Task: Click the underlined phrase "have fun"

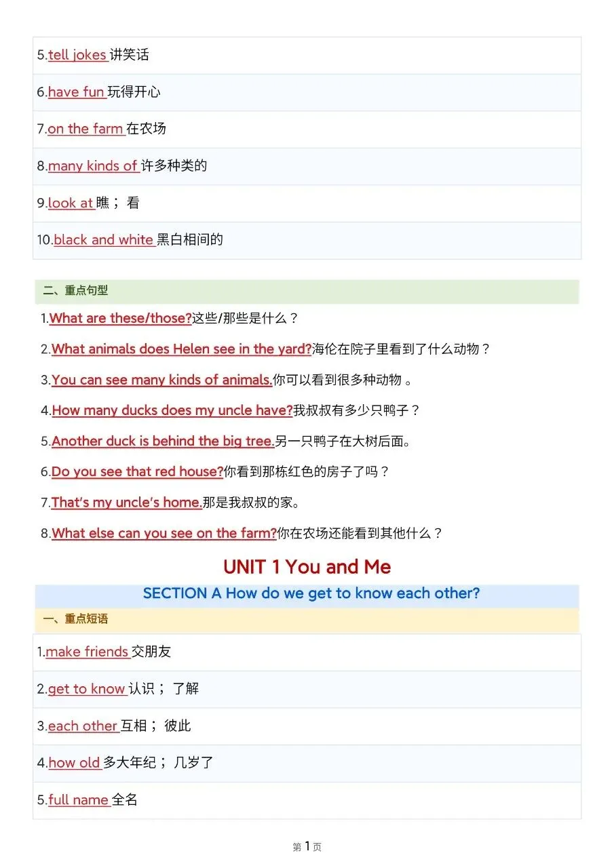Action: click(76, 92)
